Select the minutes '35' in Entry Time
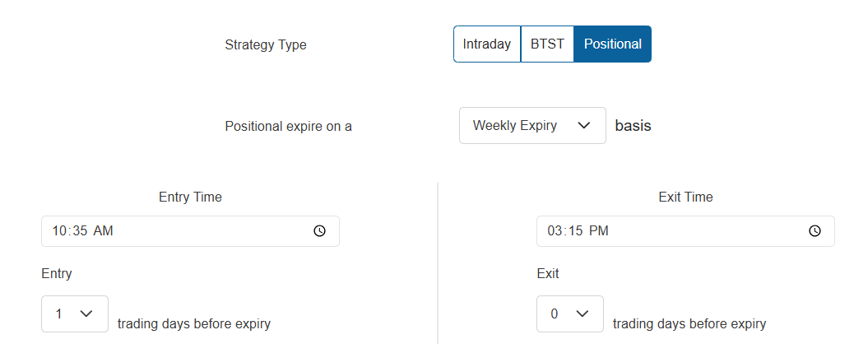 79,231
